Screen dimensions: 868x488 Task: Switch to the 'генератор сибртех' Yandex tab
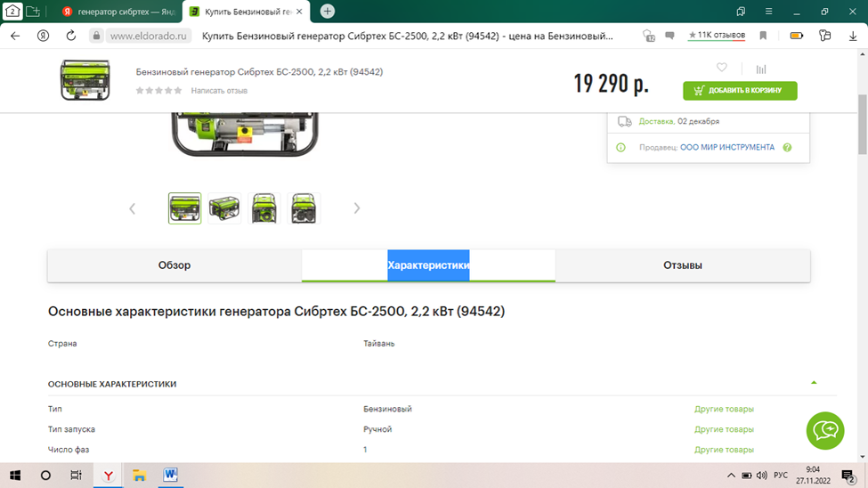(119, 12)
